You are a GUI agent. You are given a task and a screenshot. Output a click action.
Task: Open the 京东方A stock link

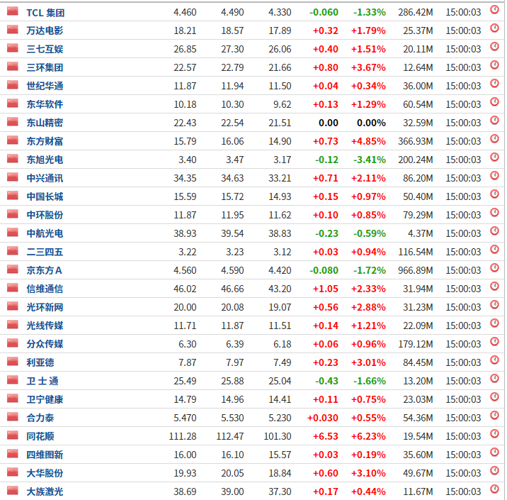(x=44, y=271)
